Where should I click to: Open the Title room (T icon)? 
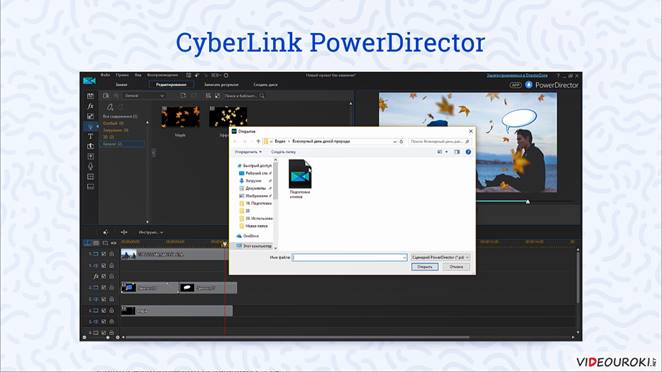click(x=90, y=136)
